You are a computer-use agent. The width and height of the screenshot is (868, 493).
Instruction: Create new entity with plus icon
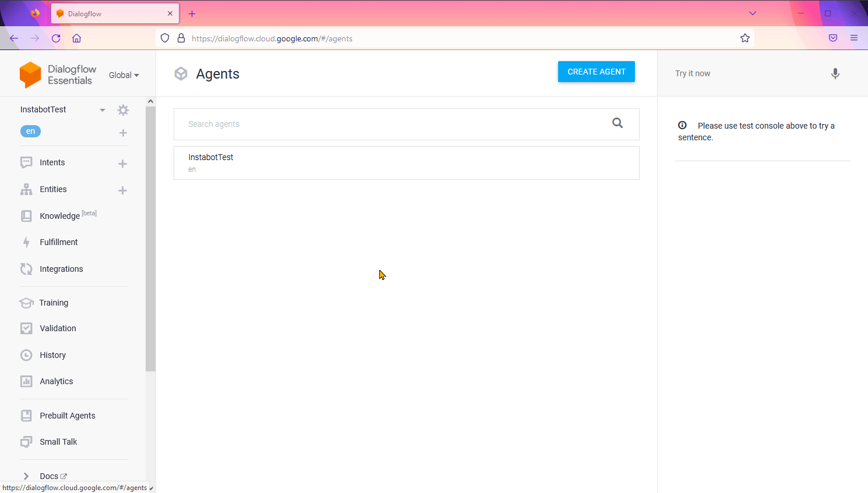tap(122, 190)
